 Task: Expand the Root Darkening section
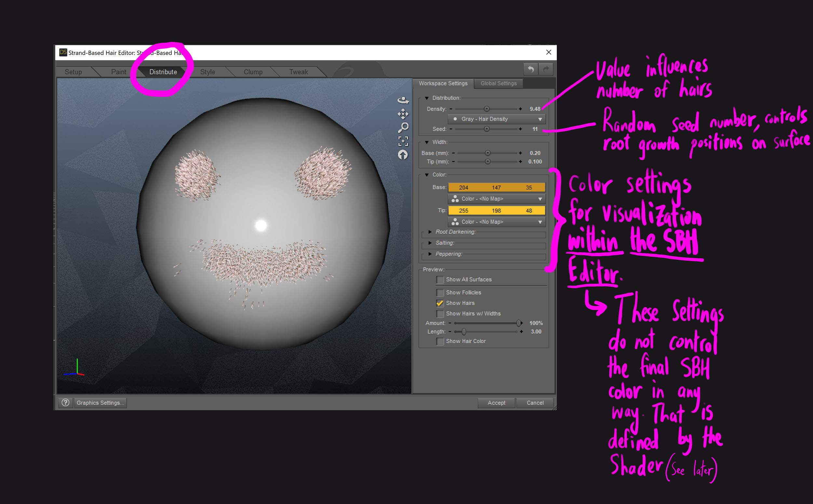point(430,232)
